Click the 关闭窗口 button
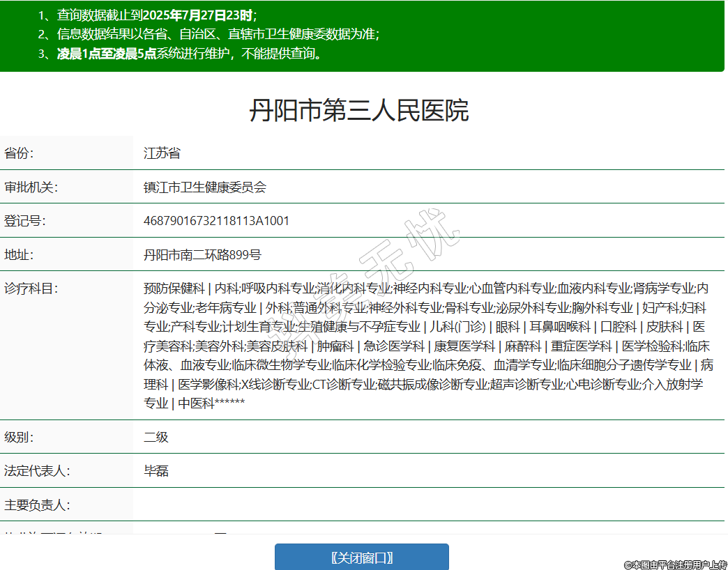Image resolution: width=728 pixels, height=570 pixels. (361, 557)
